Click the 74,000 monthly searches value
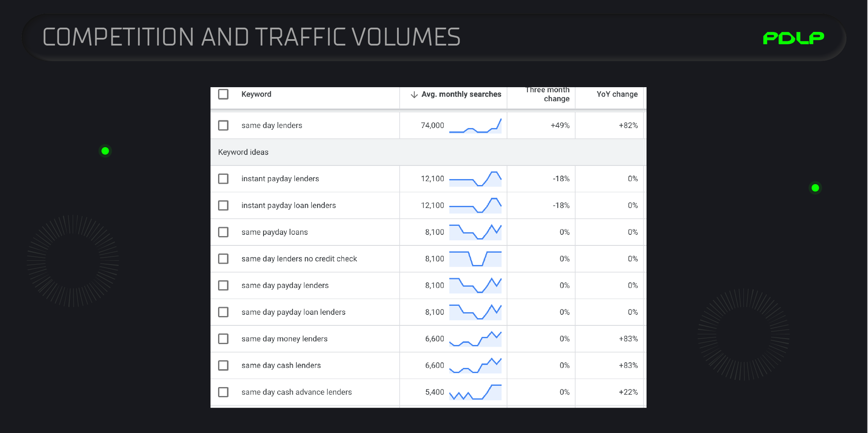868x433 pixels. coord(432,125)
